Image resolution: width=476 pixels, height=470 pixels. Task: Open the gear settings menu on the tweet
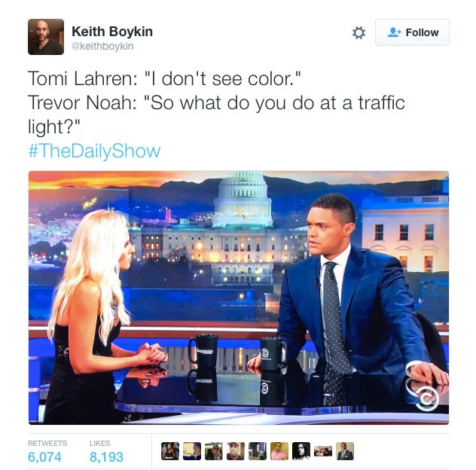pyautogui.click(x=359, y=32)
